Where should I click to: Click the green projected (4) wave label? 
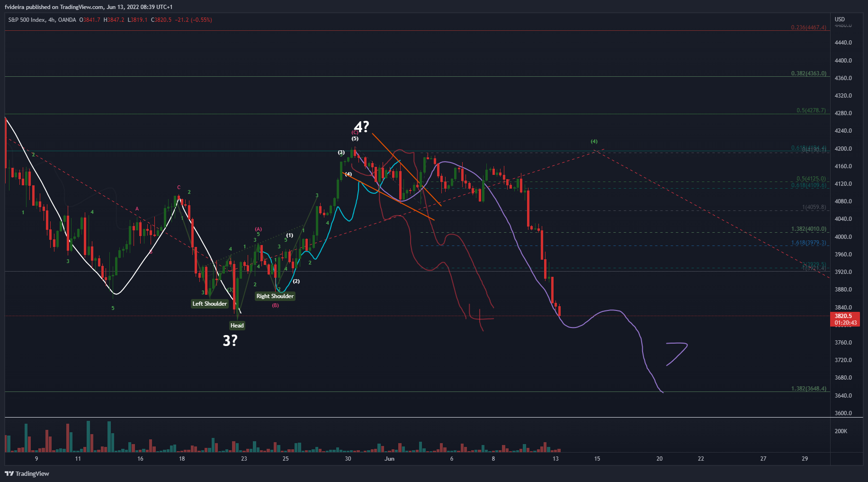(594, 141)
